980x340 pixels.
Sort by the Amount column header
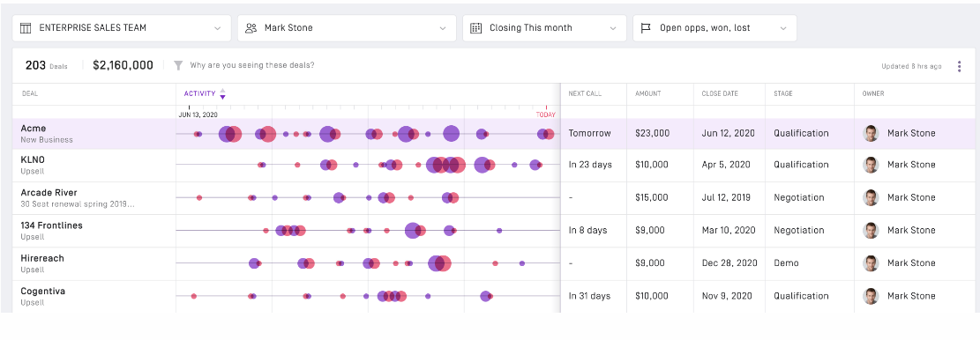(648, 93)
